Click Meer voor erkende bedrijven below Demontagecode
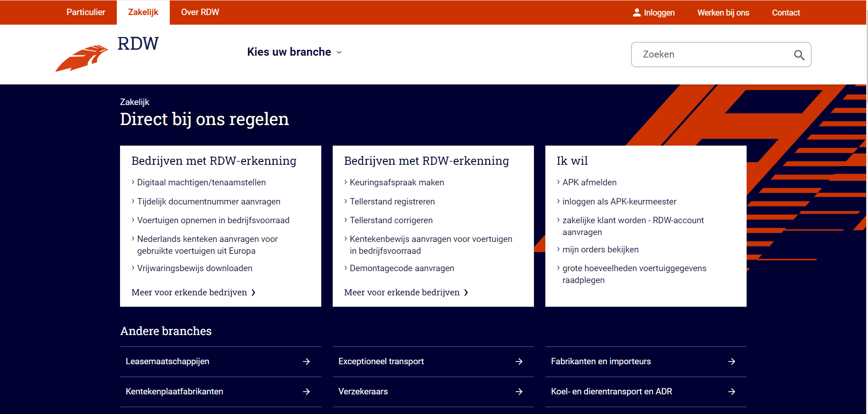 click(x=406, y=293)
